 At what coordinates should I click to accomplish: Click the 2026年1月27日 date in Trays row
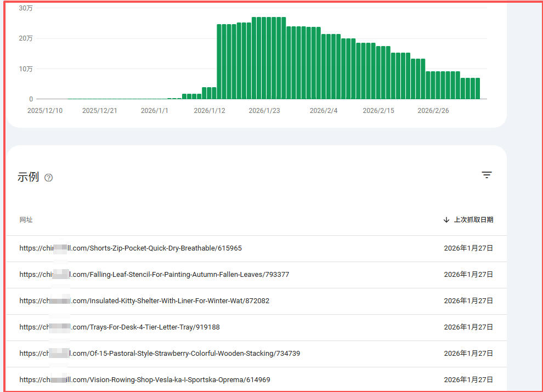(468, 327)
